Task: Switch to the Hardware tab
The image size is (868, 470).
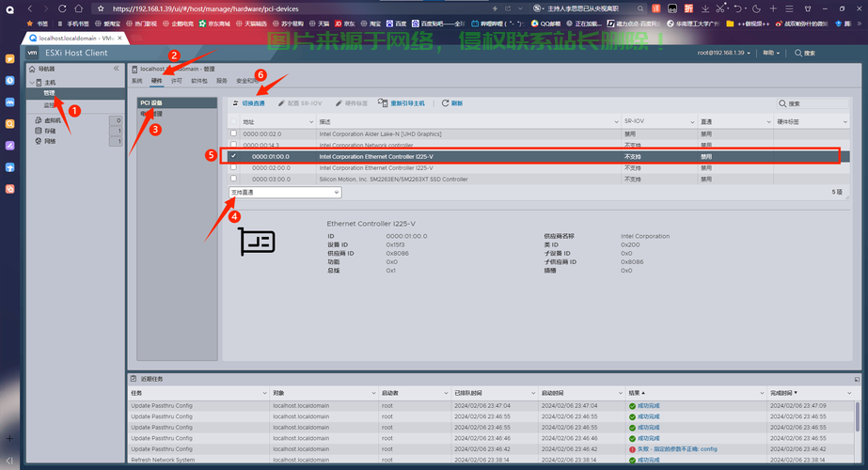Action: point(157,81)
